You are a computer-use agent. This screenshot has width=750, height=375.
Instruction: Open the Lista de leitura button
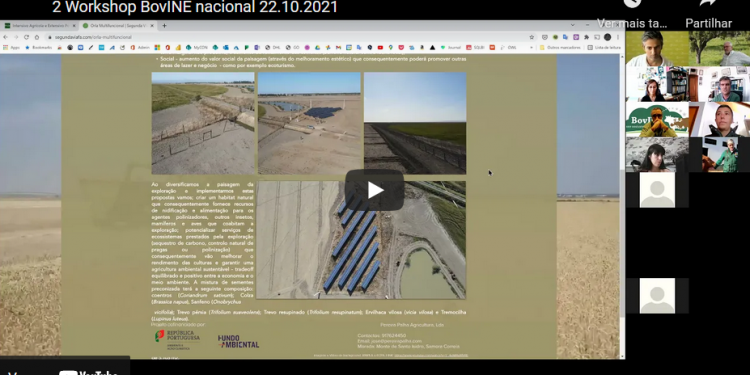(x=604, y=47)
